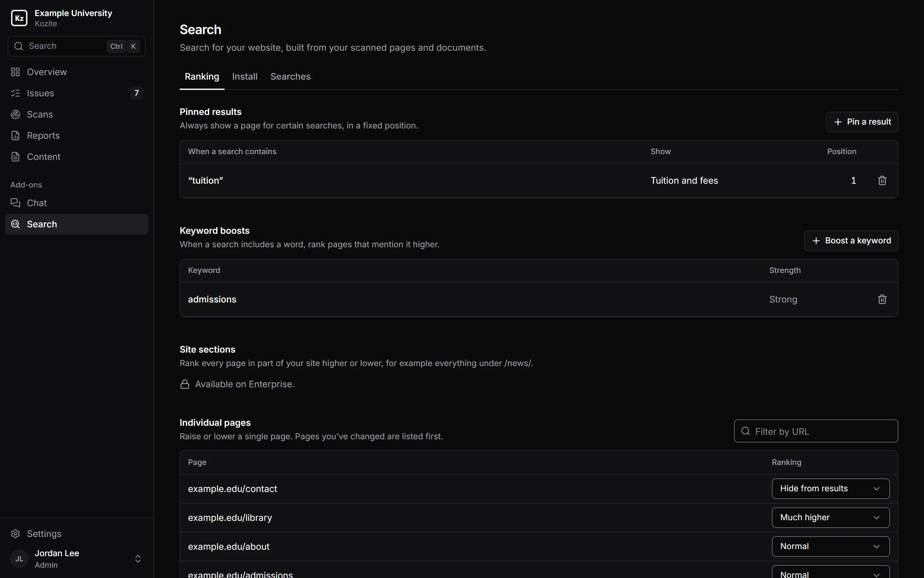
Task: Click the Example University workspace name
Action: click(x=73, y=13)
